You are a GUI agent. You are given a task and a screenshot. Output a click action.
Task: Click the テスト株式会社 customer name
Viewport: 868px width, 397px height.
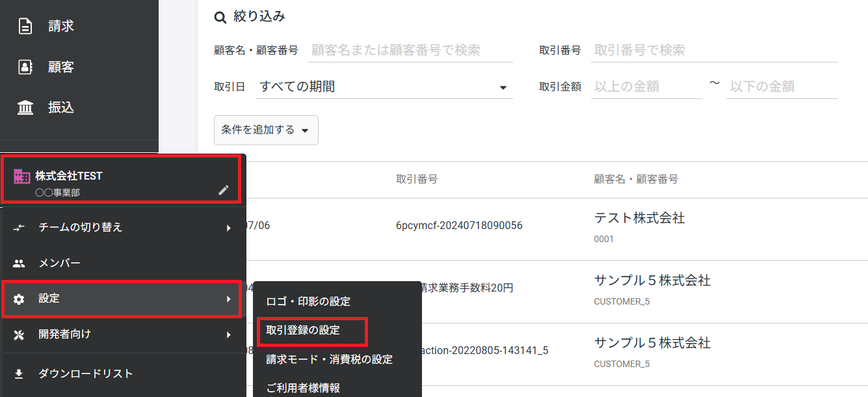tap(639, 218)
